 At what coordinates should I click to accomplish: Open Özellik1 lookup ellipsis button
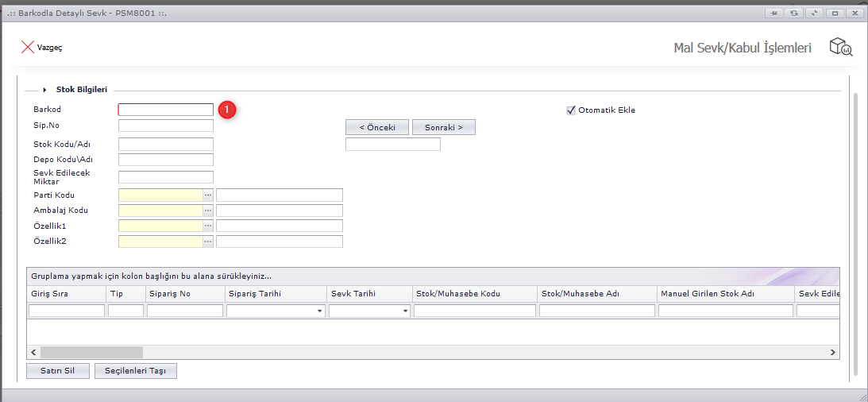(208, 226)
